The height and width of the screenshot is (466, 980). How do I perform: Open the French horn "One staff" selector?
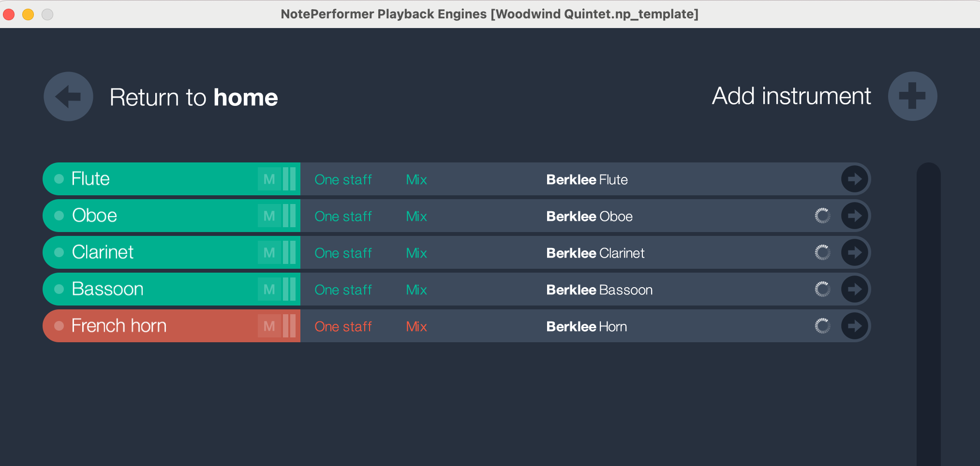click(343, 327)
